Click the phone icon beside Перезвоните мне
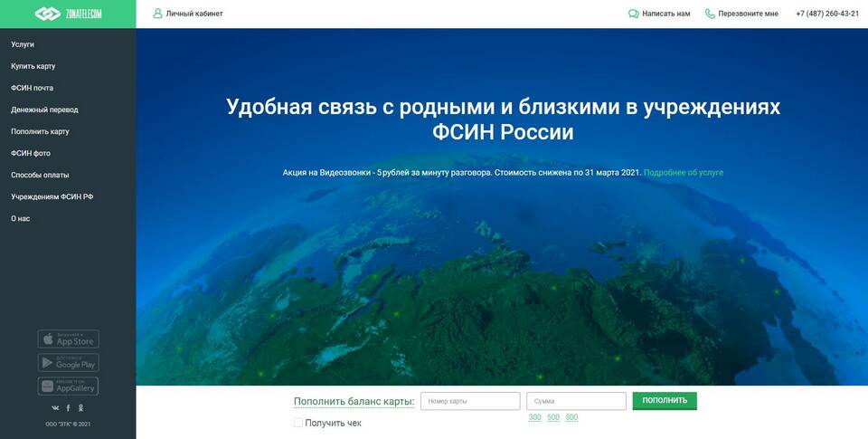 (710, 14)
